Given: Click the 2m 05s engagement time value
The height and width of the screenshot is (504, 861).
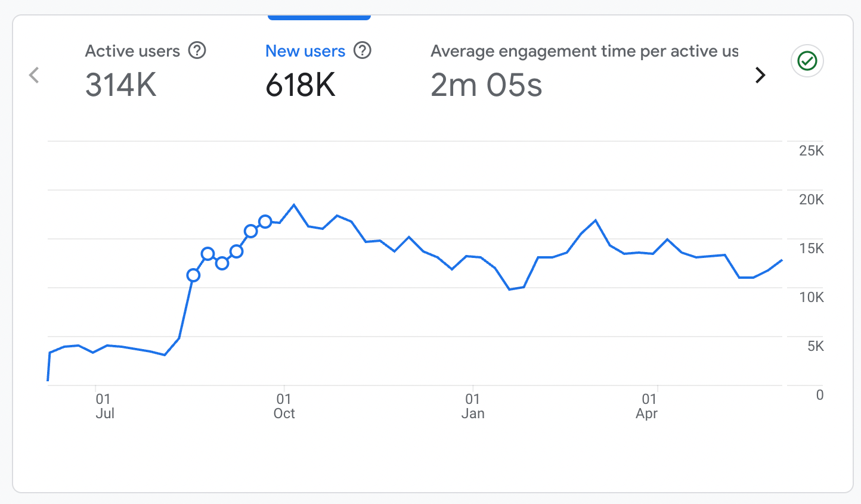Looking at the screenshot, I should (486, 85).
